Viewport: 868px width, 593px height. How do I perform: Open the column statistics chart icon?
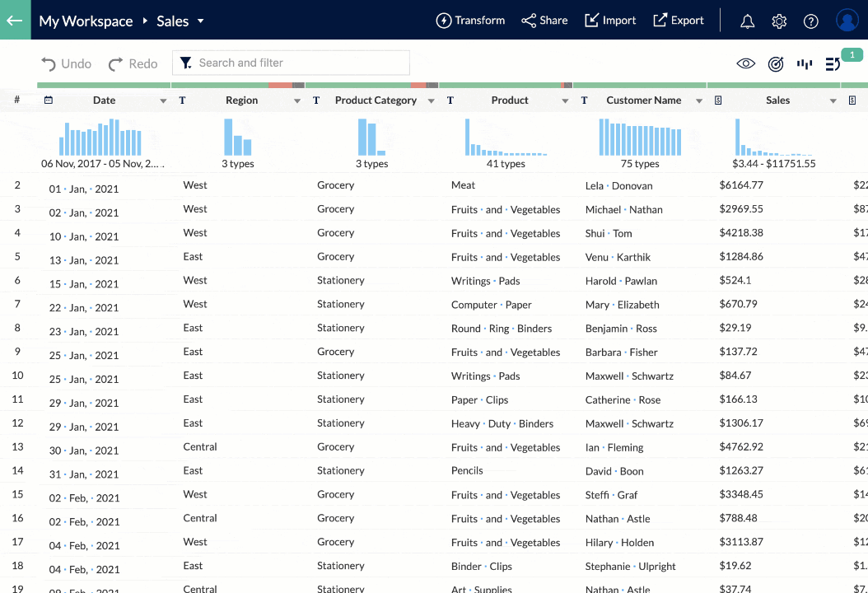(x=805, y=62)
